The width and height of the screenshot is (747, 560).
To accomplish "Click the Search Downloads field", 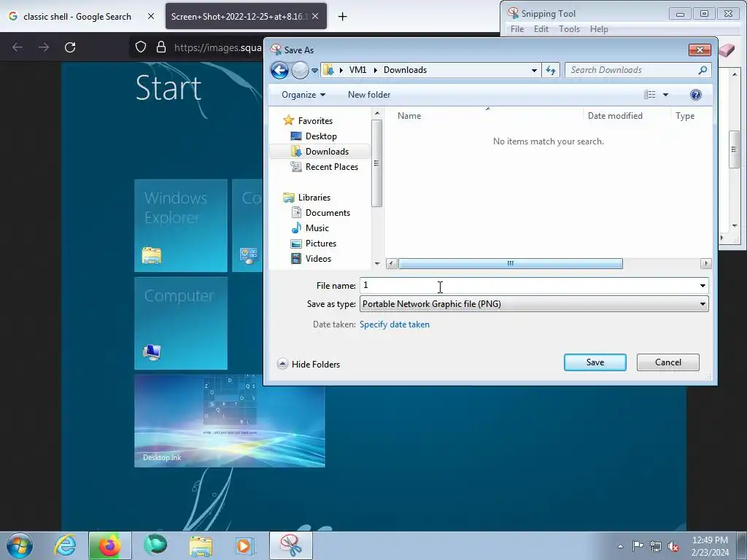I will [x=638, y=70].
